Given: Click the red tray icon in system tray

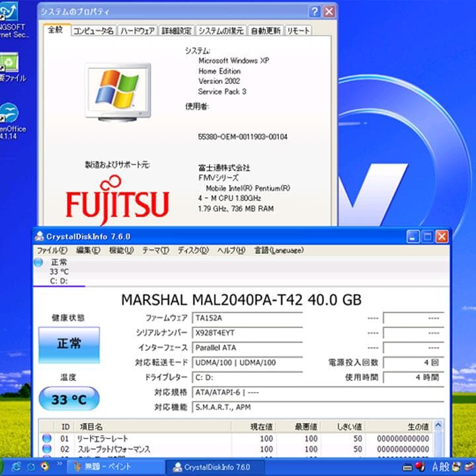Looking at the screenshot, I should [x=420, y=466].
